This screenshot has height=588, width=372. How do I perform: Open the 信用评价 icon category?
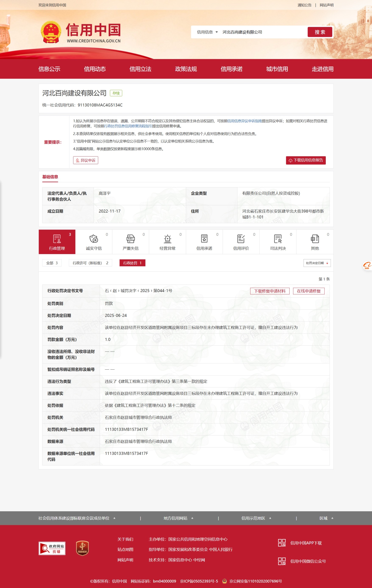pos(241,242)
